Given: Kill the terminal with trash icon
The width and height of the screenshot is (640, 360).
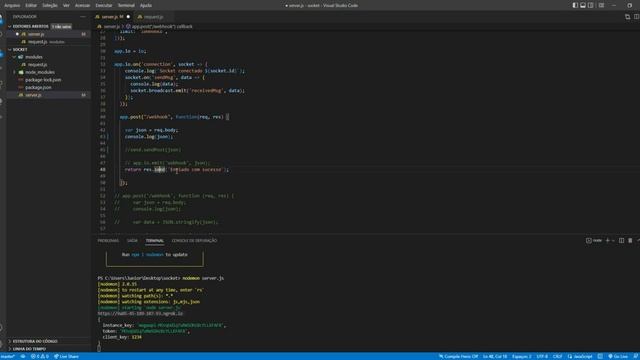Looking at the screenshot, I should pos(630,241).
